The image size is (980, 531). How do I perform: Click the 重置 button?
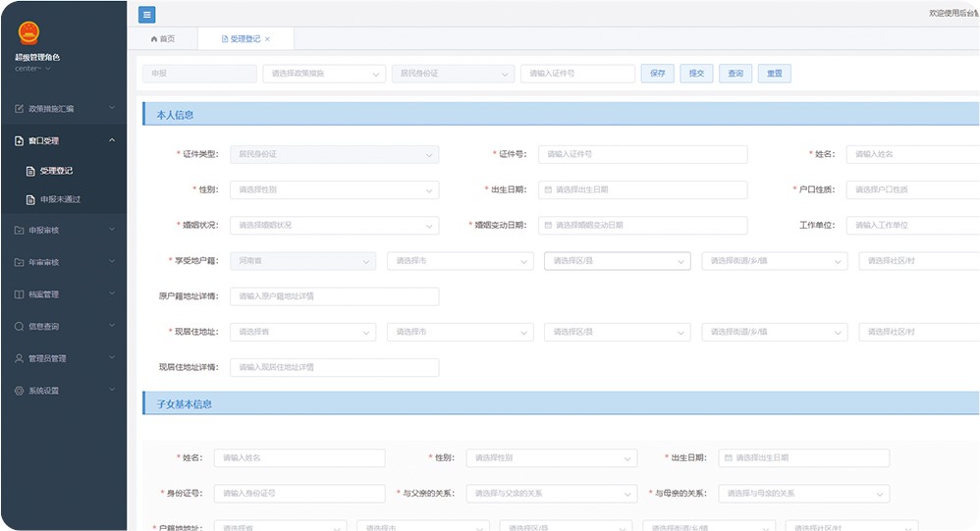pyautogui.click(x=775, y=74)
